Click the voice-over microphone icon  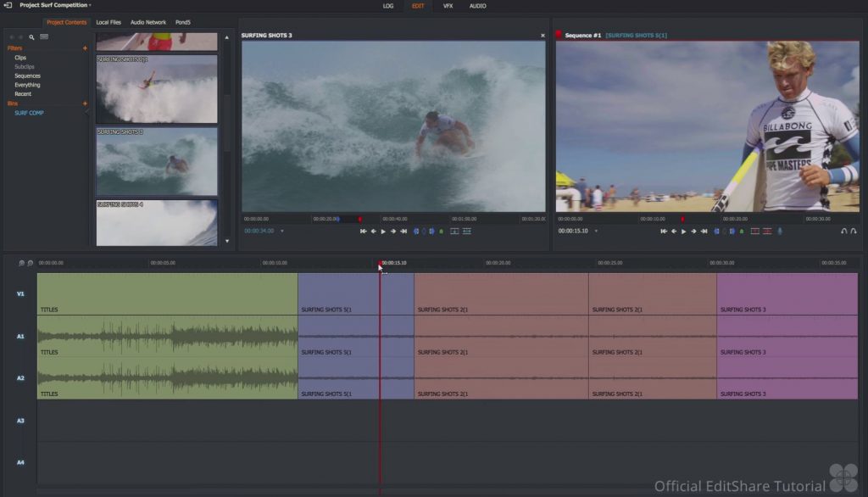tap(780, 231)
